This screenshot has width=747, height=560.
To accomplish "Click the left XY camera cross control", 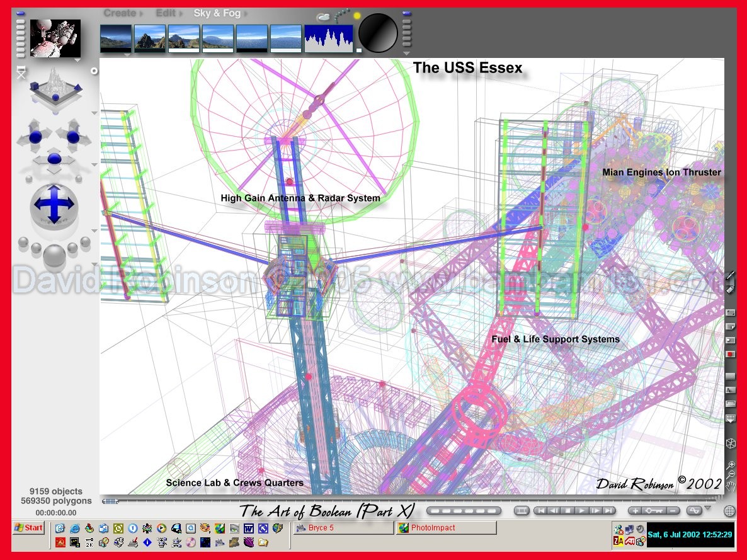I will click(35, 137).
